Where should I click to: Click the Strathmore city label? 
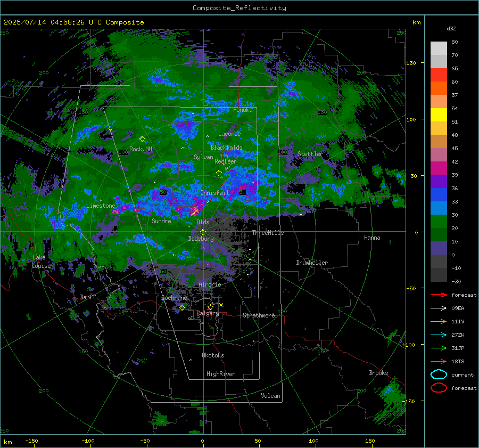(259, 315)
